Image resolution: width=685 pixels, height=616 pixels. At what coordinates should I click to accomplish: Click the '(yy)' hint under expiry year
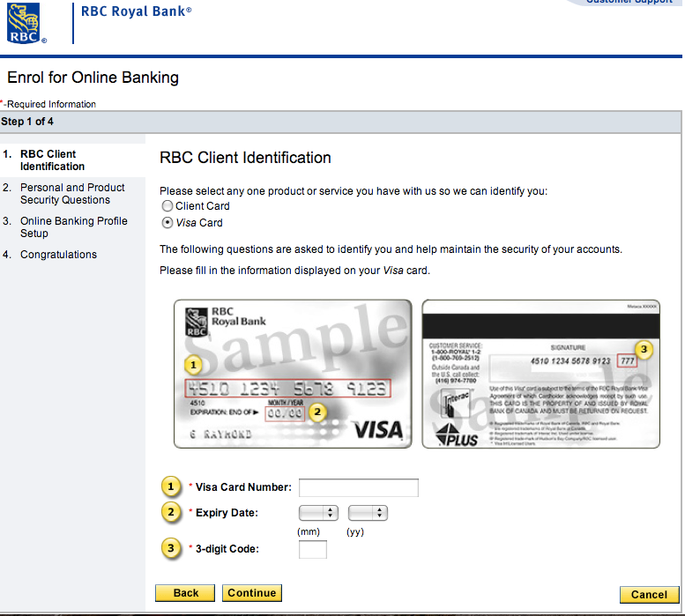(355, 531)
